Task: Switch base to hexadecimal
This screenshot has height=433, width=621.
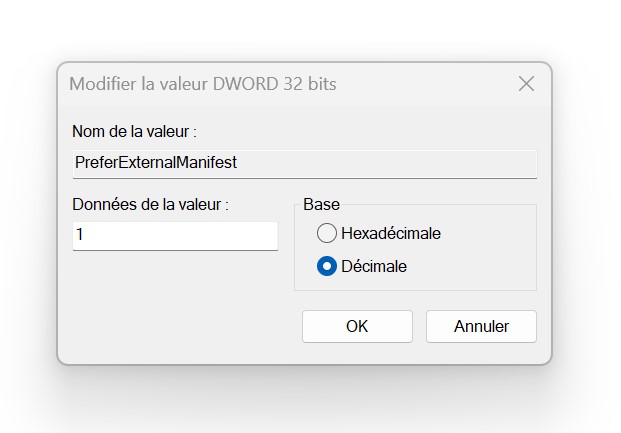Action: (327, 233)
